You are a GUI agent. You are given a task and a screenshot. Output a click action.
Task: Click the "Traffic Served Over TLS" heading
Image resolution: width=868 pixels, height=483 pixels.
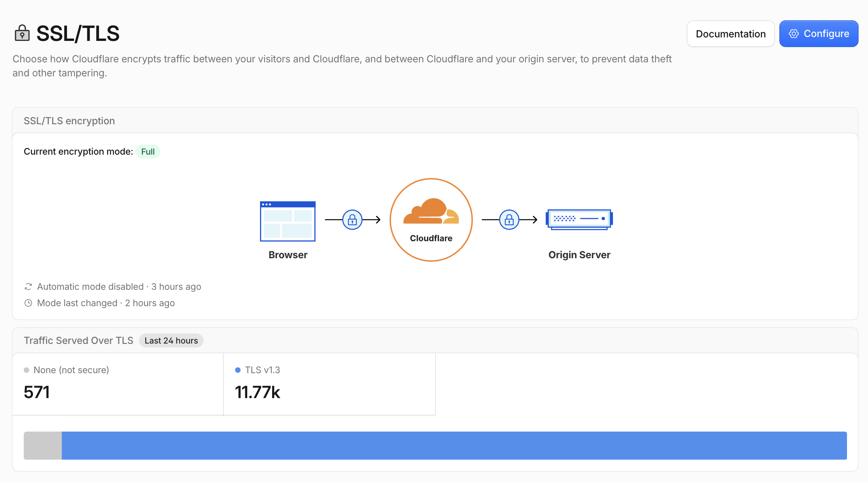click(79, 340)
